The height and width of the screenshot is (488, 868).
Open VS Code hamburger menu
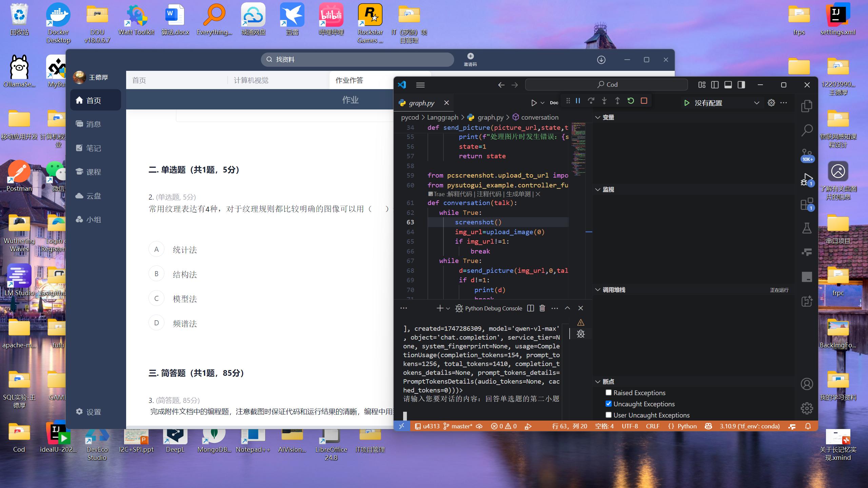420,85
